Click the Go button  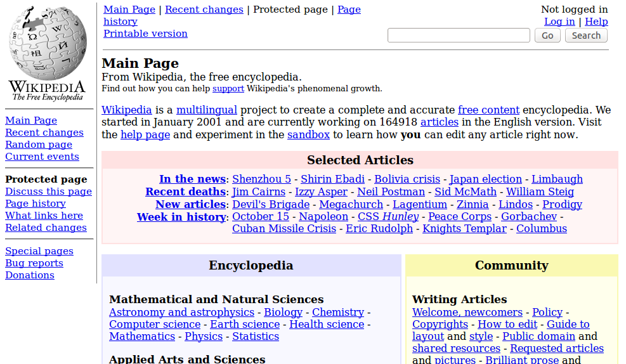point(547,36)
